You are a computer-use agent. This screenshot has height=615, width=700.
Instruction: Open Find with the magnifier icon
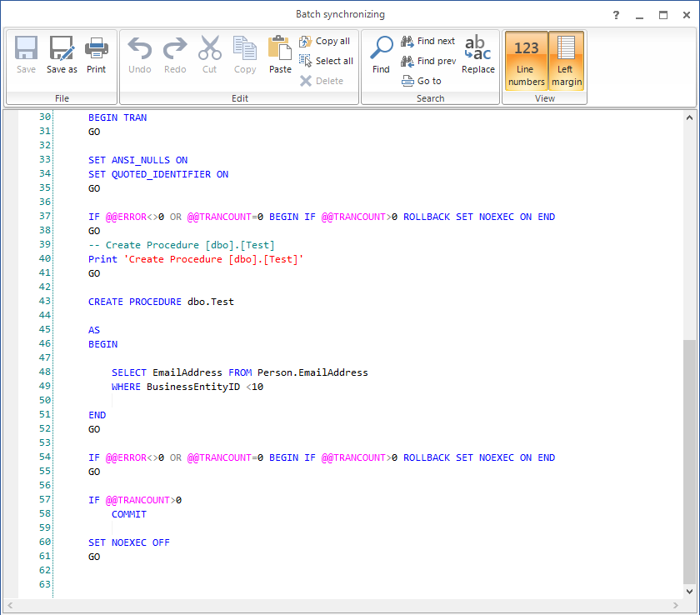[381, 55]
